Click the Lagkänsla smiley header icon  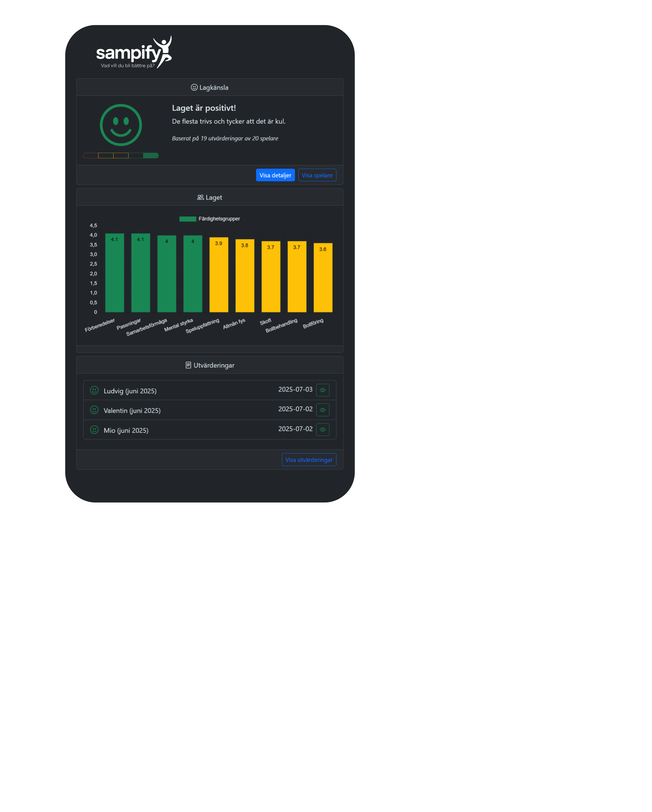(x=194, y=87)
